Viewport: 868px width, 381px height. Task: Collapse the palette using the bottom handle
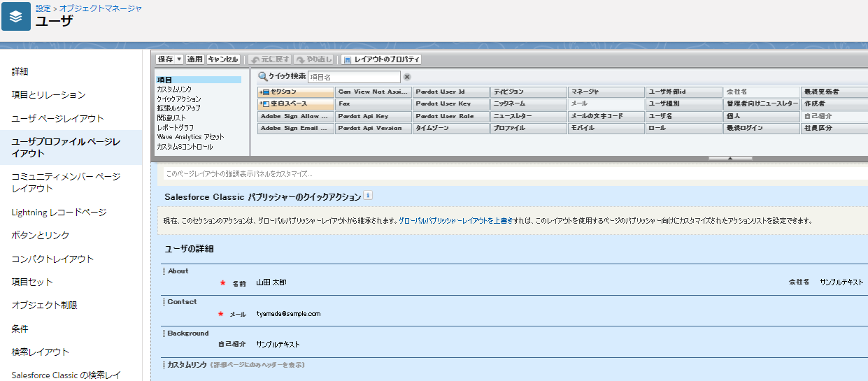pyautogui.click(x=730, y=159)
